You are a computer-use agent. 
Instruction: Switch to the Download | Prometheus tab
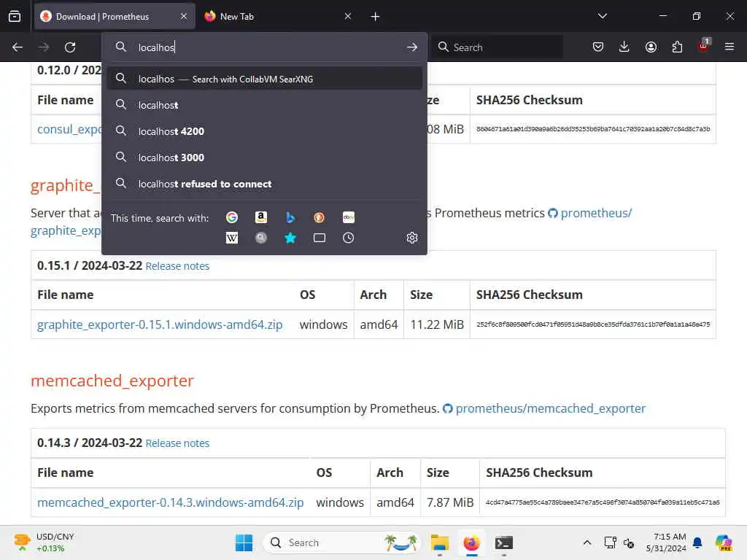[115, 16]
